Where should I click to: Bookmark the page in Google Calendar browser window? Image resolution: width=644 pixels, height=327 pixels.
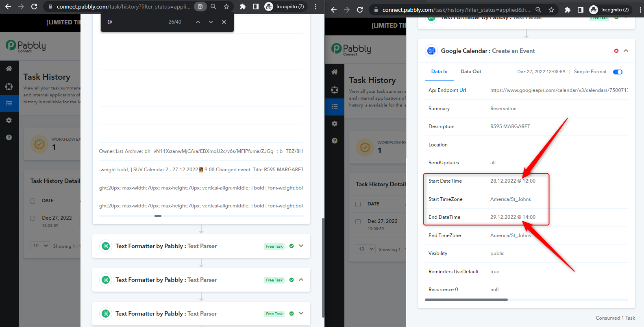[551, 10]
